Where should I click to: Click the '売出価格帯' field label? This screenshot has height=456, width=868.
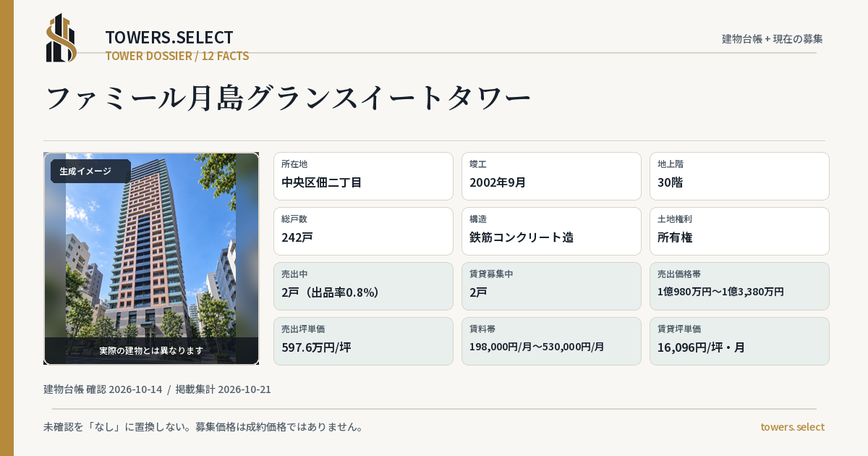coord(679,274)
